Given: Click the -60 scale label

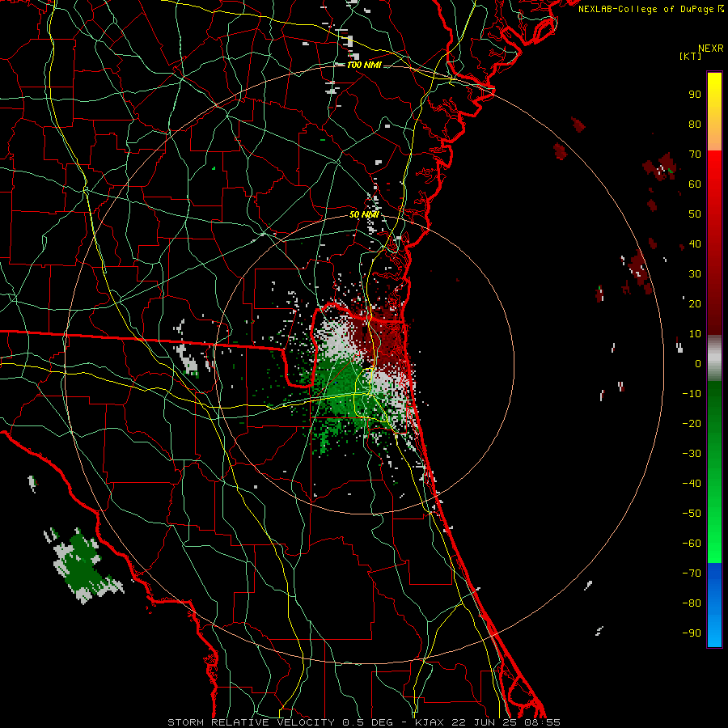Looking at the screenshot, I should (x=692, y=544).
